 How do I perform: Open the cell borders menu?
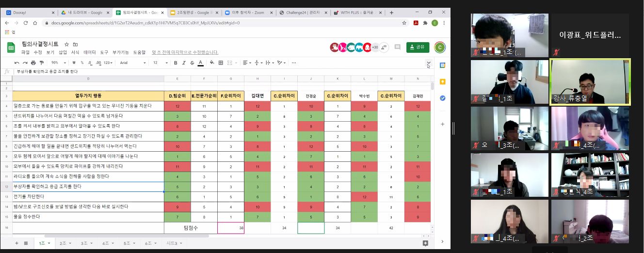(x=221, y=63)
